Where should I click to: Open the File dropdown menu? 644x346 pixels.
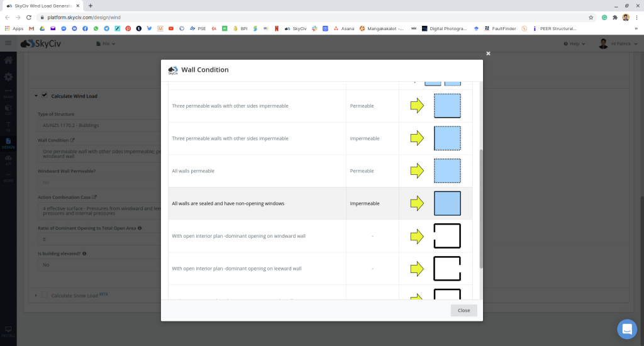pyautogui.click(x=105, y=44)
